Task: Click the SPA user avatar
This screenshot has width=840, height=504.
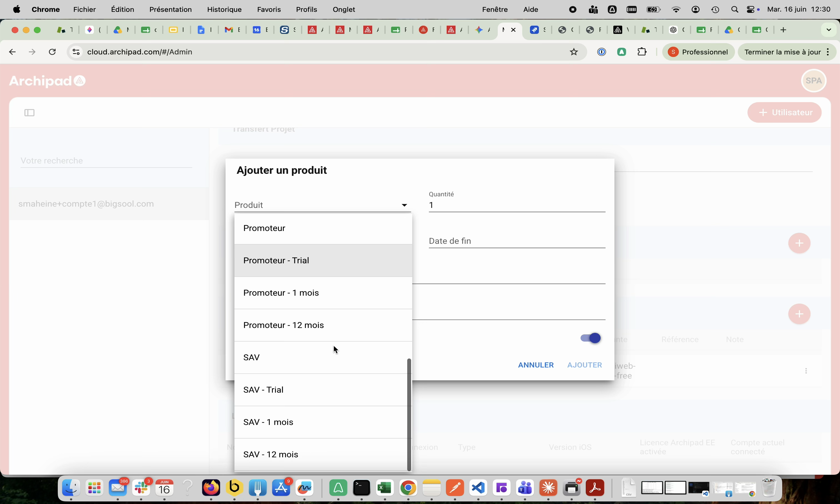Action: pyautogui.click(x=814, y=81)
